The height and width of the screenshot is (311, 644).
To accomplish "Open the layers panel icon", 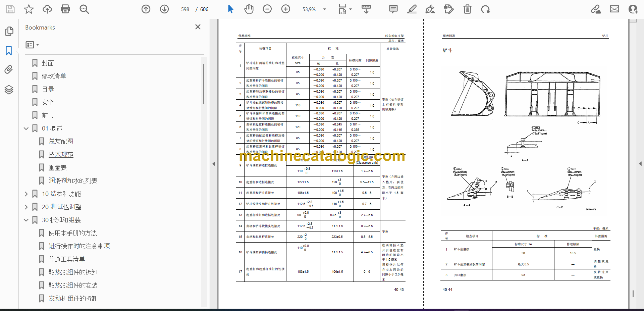I will [x=9, y=90].
